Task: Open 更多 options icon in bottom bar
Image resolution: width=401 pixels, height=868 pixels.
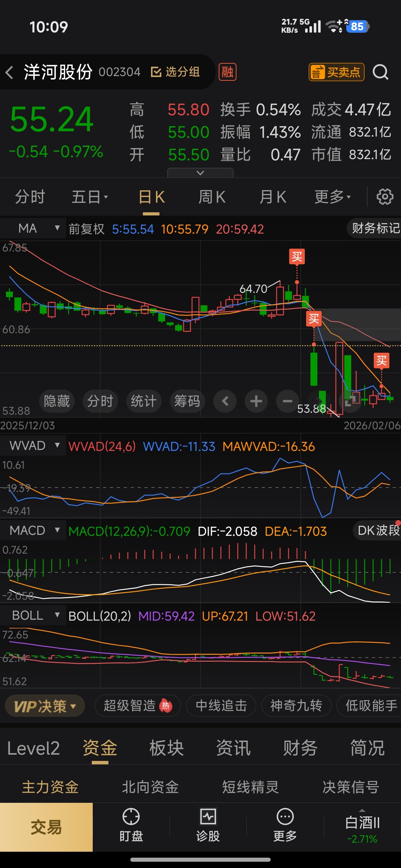Action: point(285,825)
